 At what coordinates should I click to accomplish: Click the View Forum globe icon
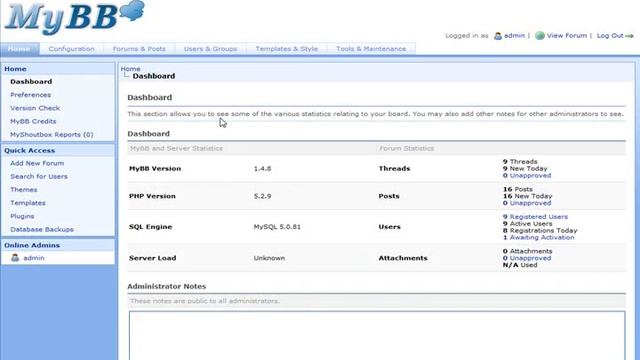[540, 36]
